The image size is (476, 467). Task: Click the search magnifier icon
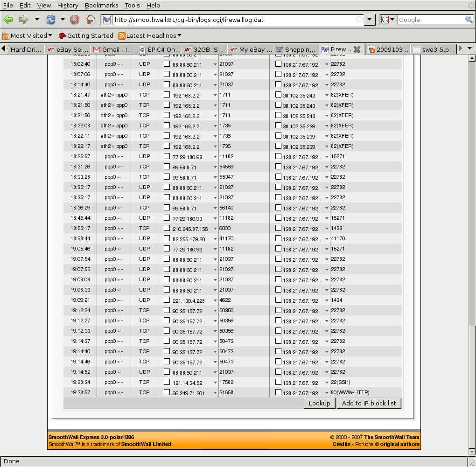click(x=469, y=20)
